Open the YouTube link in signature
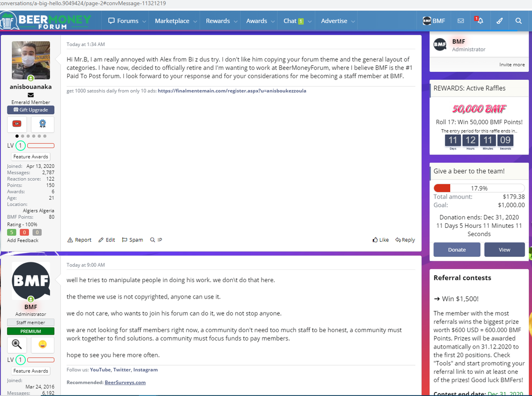The image size is (532, 396). click(100, 370)
